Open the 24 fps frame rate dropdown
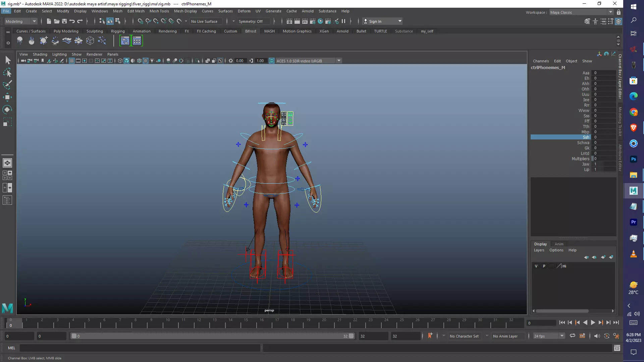The width and height of the screenshot is (644, 362). [x=549, y=336]
